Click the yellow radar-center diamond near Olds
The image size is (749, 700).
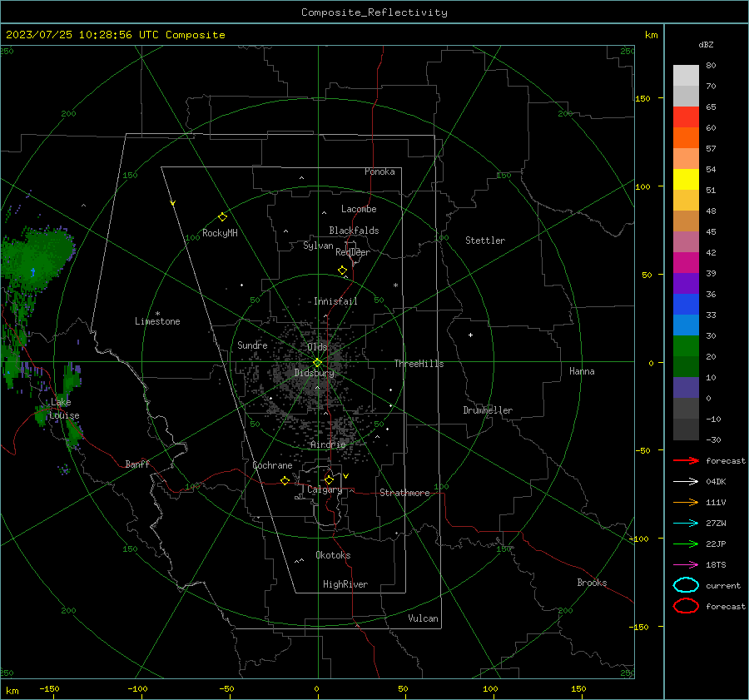318,363
